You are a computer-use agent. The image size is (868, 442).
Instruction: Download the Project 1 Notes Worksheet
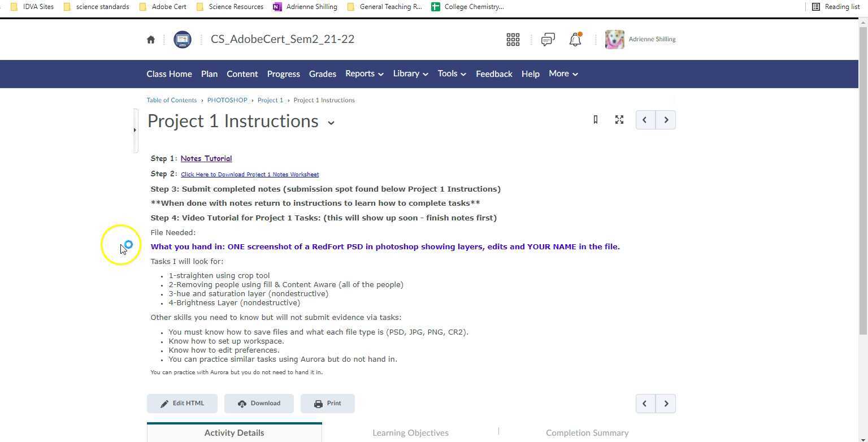click(x=250, y=174)
